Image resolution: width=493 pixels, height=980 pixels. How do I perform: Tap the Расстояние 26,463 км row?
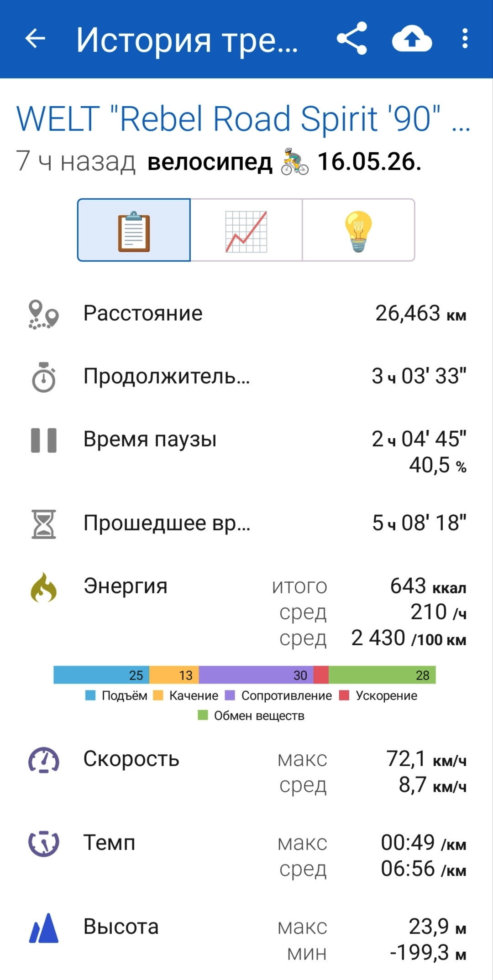pyautogui.click(x=246, y=314)
